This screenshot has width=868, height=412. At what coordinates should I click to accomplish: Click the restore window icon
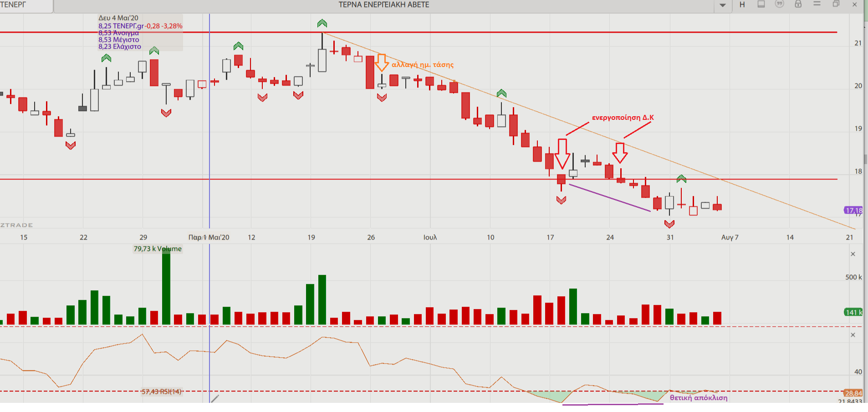point(836,4)
